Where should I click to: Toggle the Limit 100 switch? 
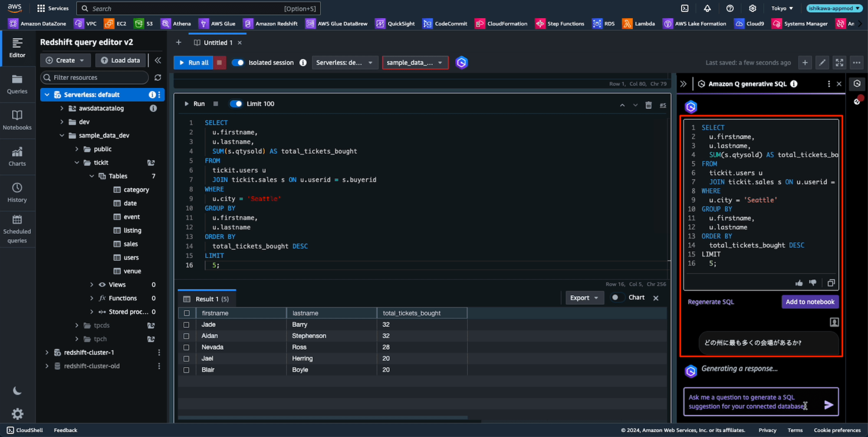click(x=236, y=104)
